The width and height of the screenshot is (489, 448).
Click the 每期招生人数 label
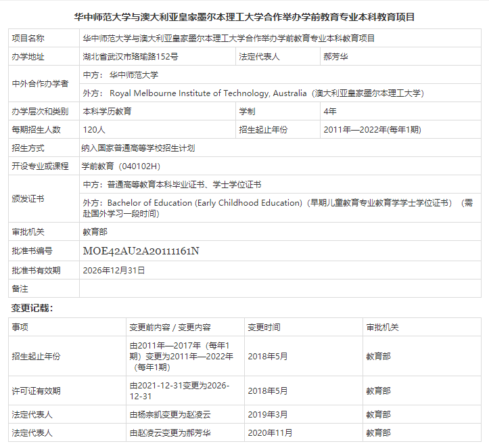(36, 129)
